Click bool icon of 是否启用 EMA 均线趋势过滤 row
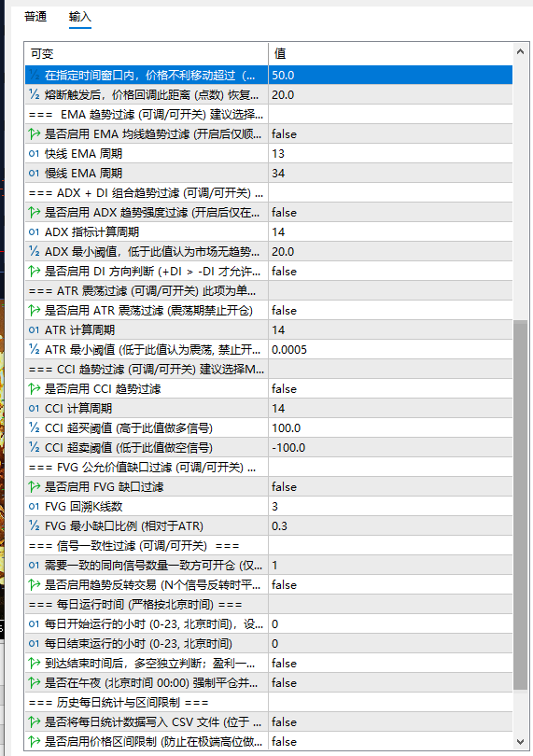This screenshot has width=533, height=756. point(34,133)
